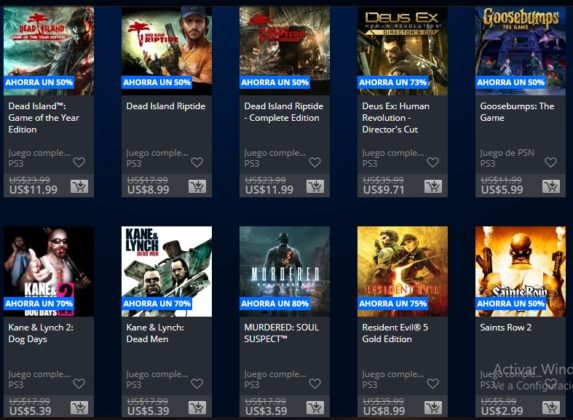Screen dimensions: 573x420
Task: Click the Saints Row 2 cover thumbnail
Action: [x=520, y=271]
